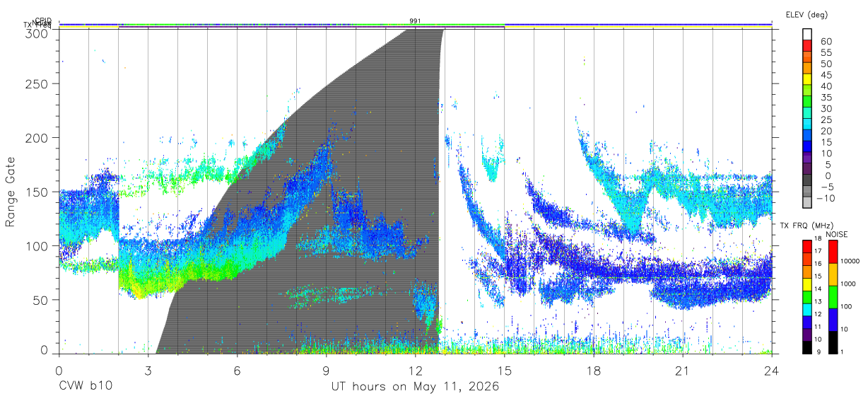Click the "60" ELEV scale value

(x=826, y=41)
